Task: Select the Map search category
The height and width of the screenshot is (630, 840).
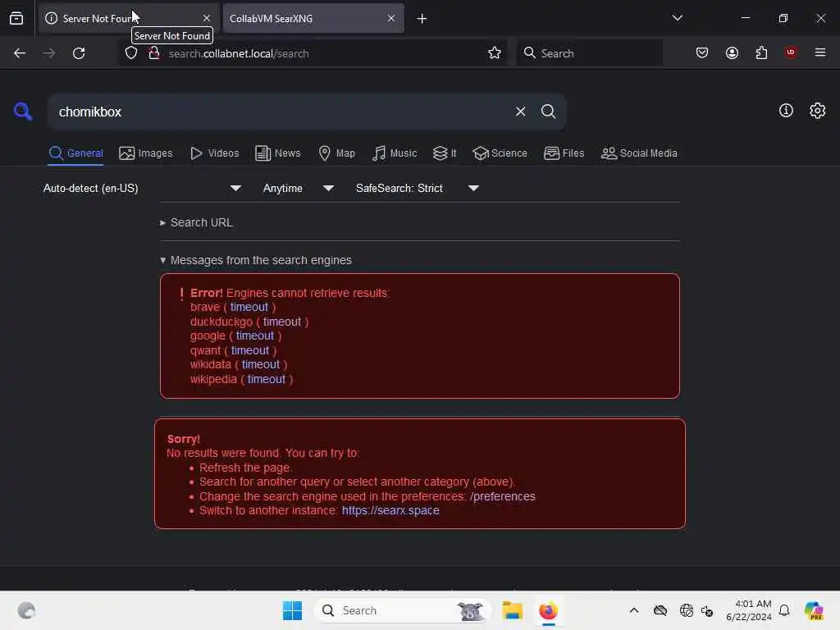Action: point(336,153)
